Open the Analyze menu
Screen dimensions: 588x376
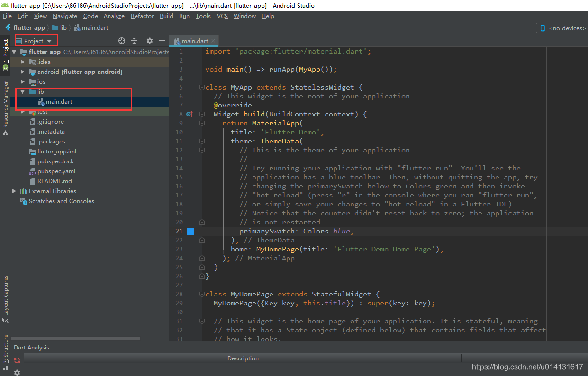click(114, 16)
